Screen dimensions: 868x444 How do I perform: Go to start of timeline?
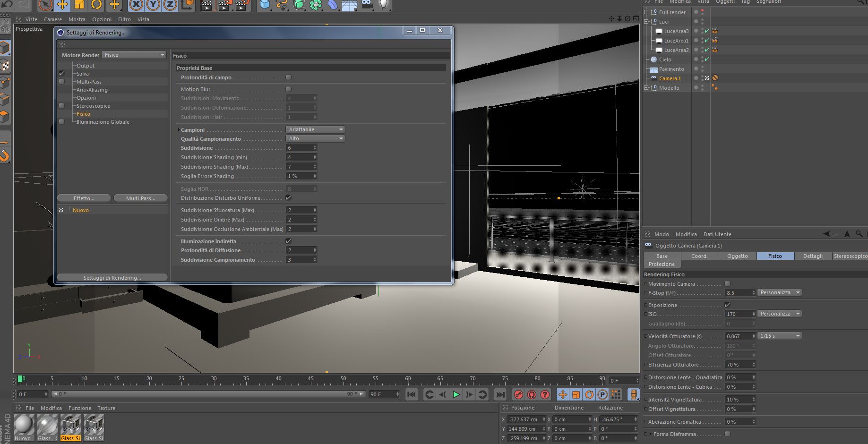coord(412,394)
